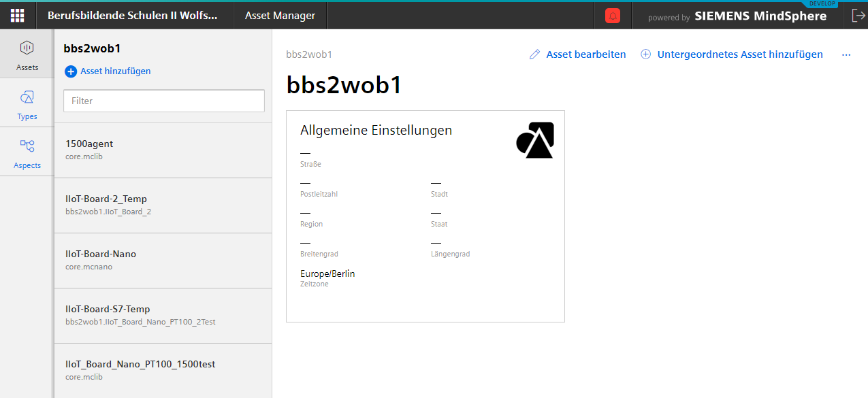Click the bbs2wob1 breadcrumb text

click(x=309, y=54)
